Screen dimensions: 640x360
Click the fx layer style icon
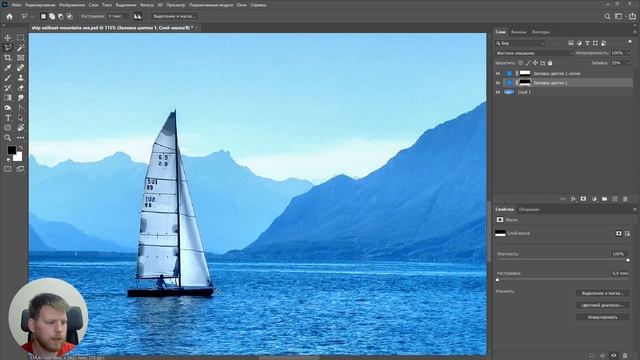tap(573, 199)
